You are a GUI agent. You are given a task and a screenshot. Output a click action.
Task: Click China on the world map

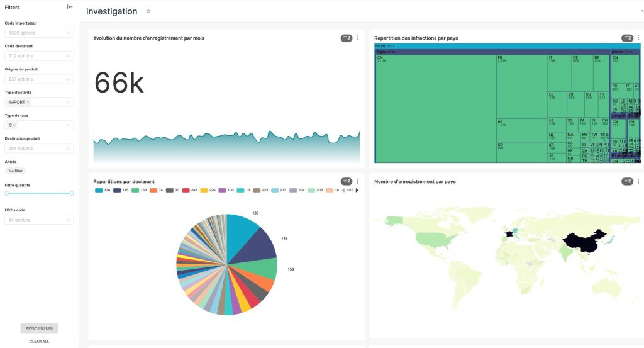(583, 242)
